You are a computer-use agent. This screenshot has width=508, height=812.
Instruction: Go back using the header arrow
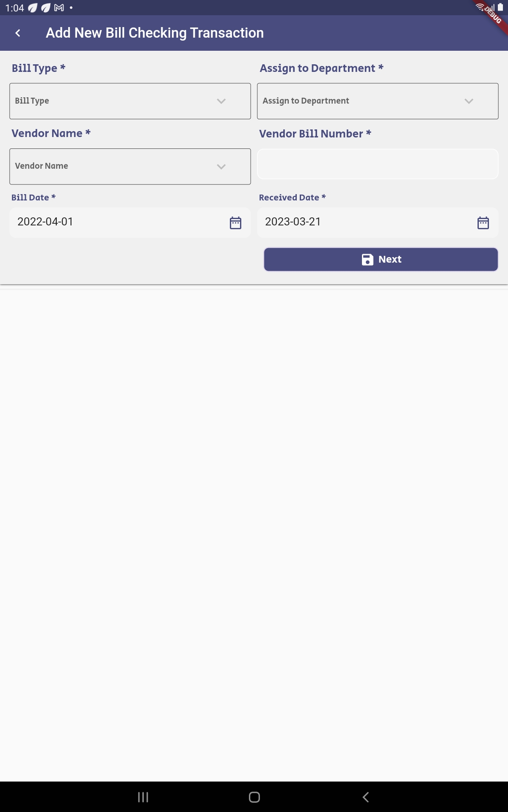click(x=18, y=33)
